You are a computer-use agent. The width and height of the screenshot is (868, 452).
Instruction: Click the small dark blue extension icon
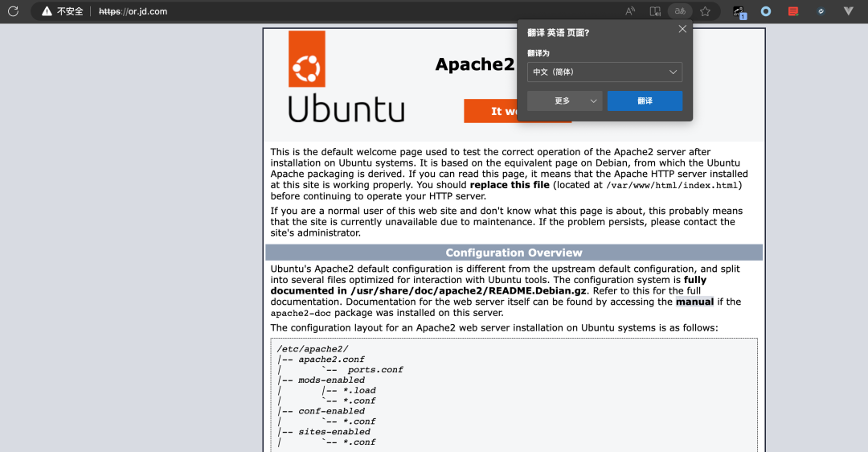point(821,11)
